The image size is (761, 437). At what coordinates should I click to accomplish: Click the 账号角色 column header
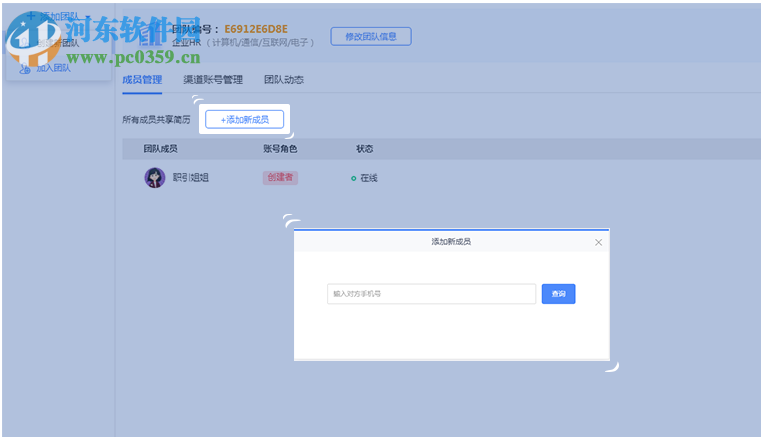(x=280, y=149)
